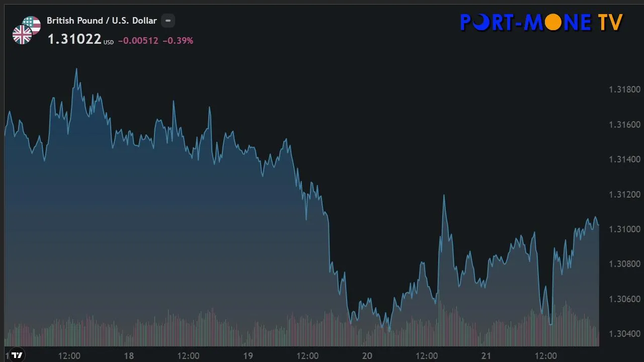
Task: Click the date label 18 on time axis
Action: pos(129,356)
